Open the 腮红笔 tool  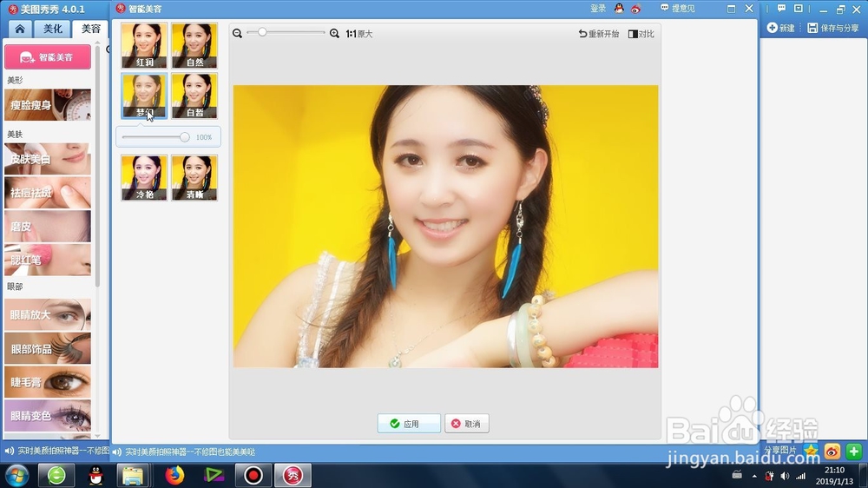[x=48, y=260]
